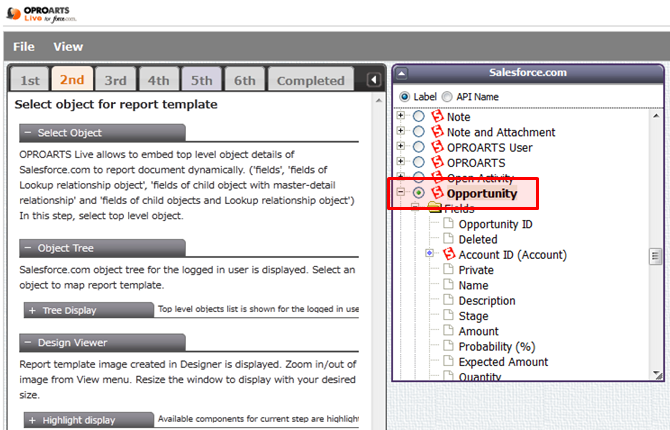Select the Note object radio button

(x=419, y=116)
